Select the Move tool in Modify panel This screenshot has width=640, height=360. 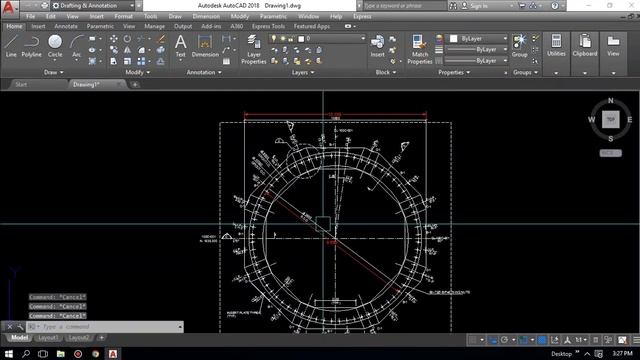pyautogui.click(x=113, y=39)
